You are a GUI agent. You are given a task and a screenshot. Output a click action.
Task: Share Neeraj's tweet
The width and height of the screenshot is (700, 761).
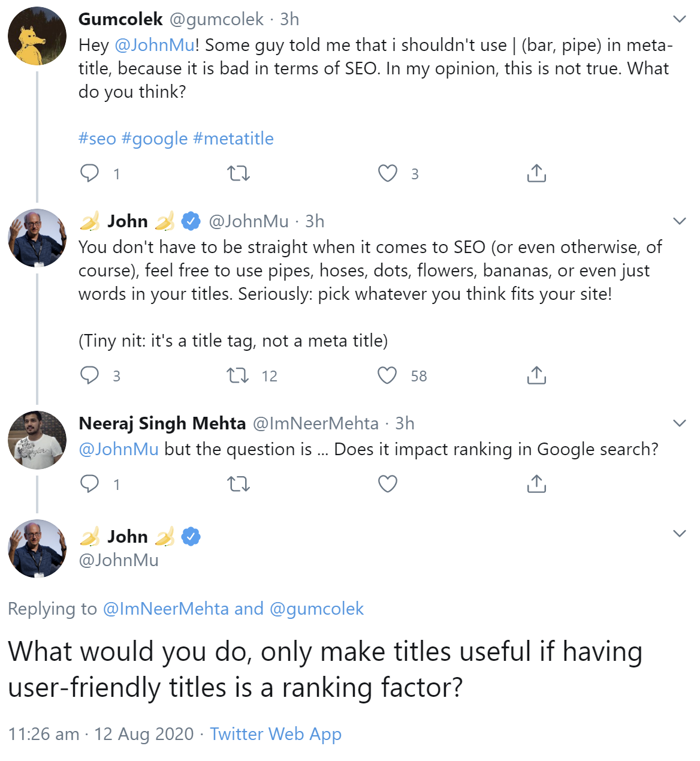[536, 483]
